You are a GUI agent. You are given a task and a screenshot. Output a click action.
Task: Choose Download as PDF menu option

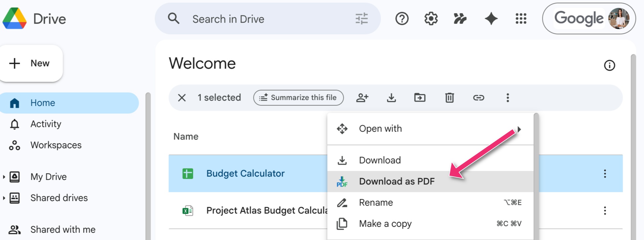click(x=397, y=181)
